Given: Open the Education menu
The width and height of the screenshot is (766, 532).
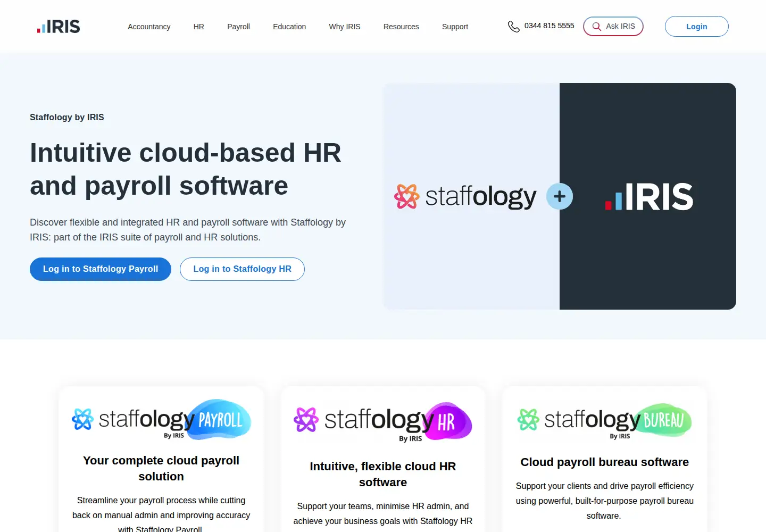Looking at the screenshot, I should [x=289, y=27].
